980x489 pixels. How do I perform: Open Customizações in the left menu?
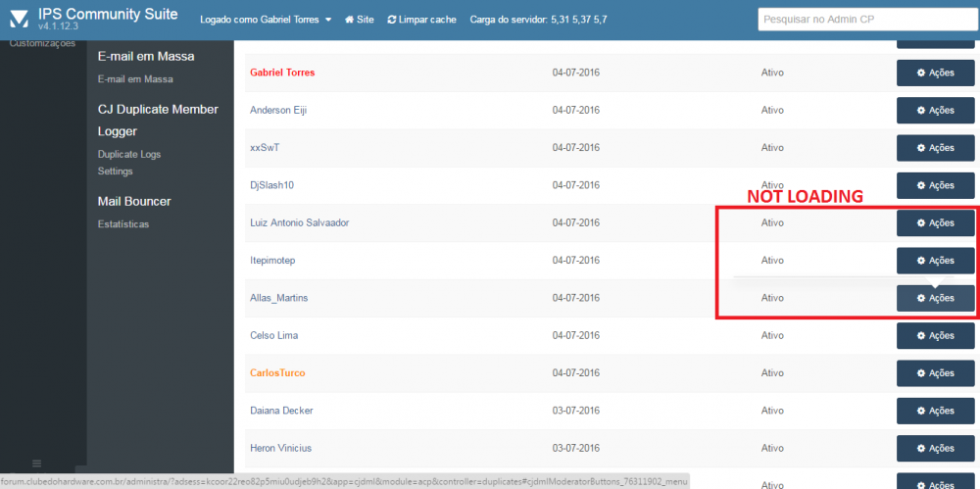coord(42,43)
